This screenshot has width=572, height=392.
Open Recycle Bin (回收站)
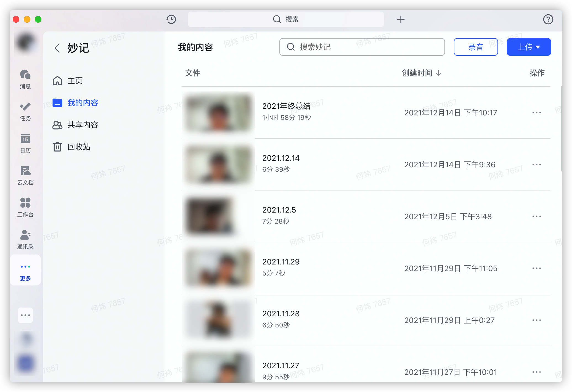point(71,147)
